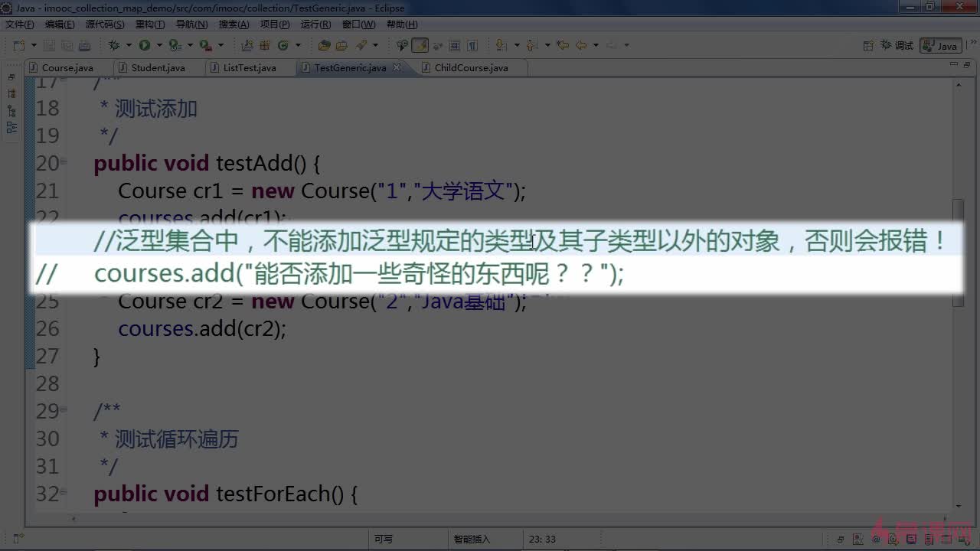Open the 重构(T) menu
Viewport: 980px width, 551px height.
(x=150, y=24)
